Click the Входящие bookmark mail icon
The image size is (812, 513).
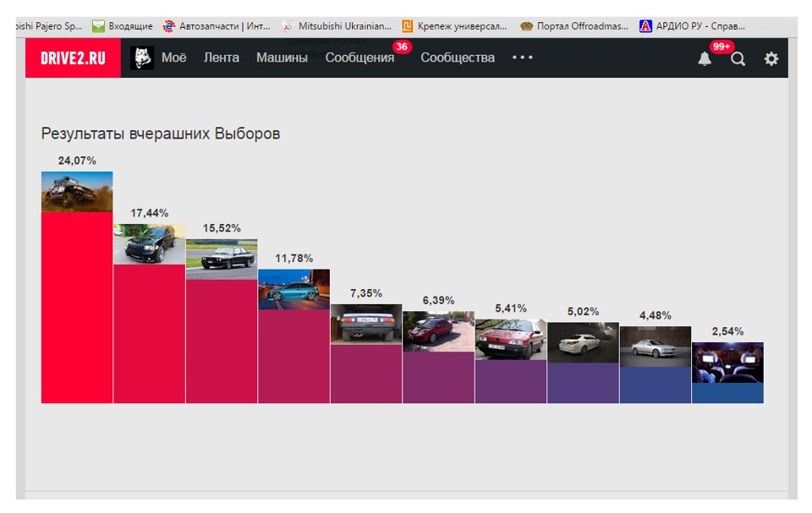98,26
